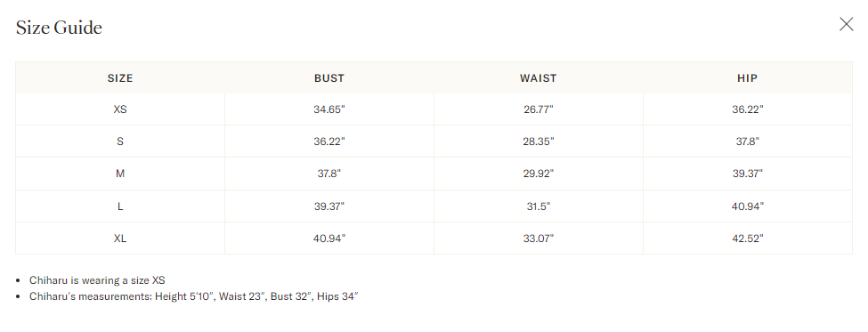Viewport: 868px width, 332px height.
Task: Click 'Chiharu is wearing a size XS' note
Action: tap(97, 280)
